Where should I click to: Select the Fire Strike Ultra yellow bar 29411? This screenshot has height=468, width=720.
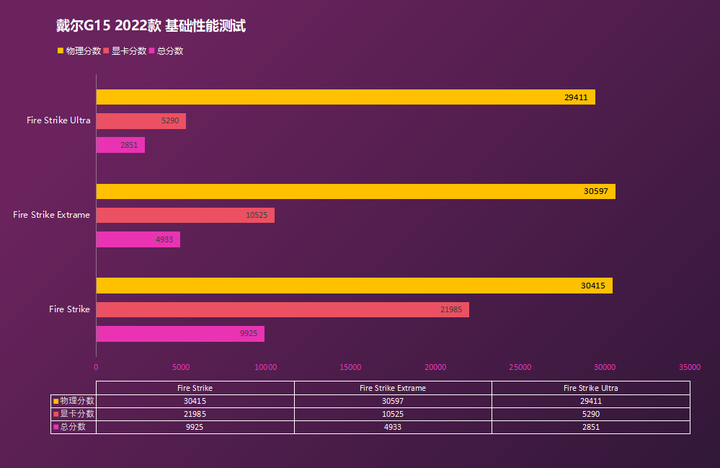coord(346,97)
